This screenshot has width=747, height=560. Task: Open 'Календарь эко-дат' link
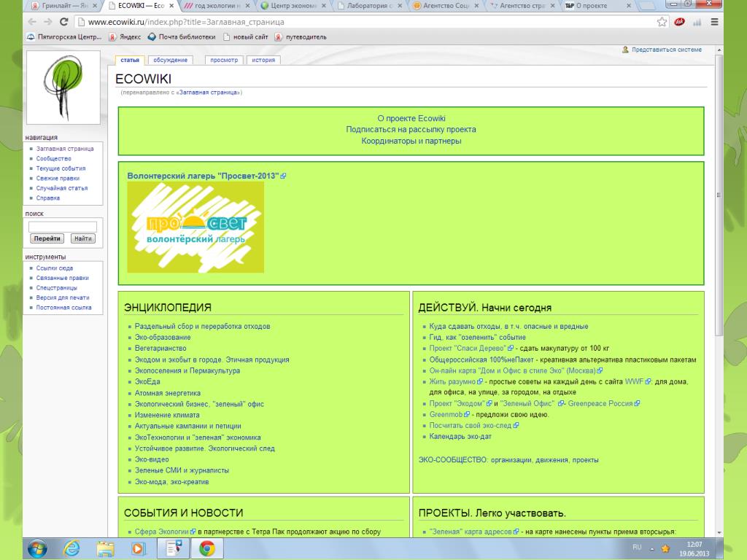click(x=460, y=436)
